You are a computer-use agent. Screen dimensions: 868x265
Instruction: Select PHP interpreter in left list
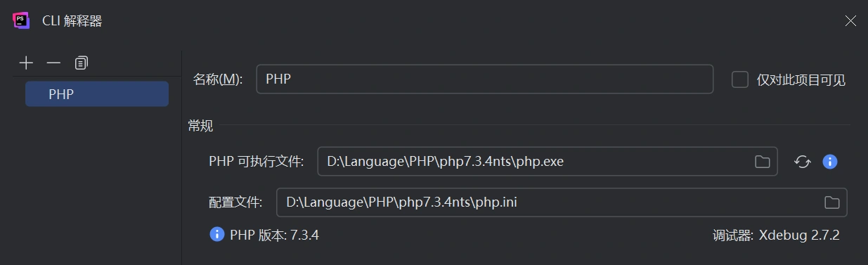(97, 94)
